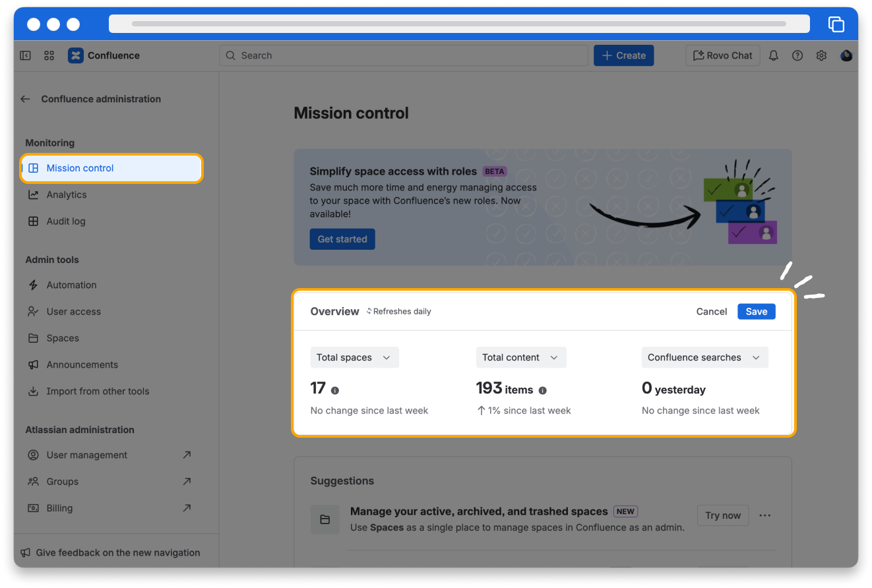The image size is (872, 588).
Task: Open the notifications bell
Action: point(774,55)
